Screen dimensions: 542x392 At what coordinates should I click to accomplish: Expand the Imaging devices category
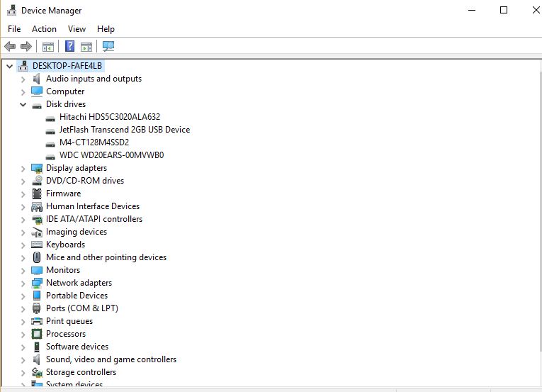point(23,233)
